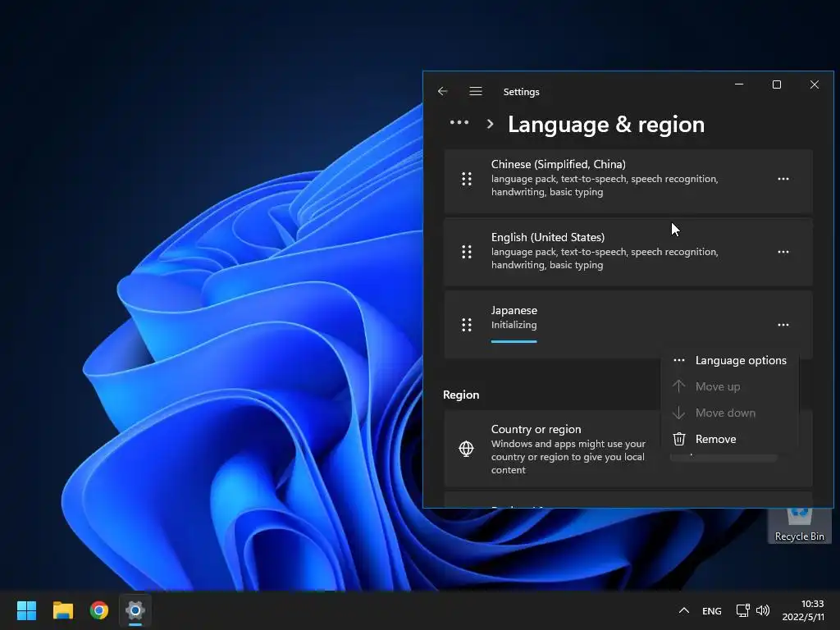Viewport: 840px width, 630px height.
Task: Go back using Settings back arrow
Action: pyautogui.click(x=442, y=92)
